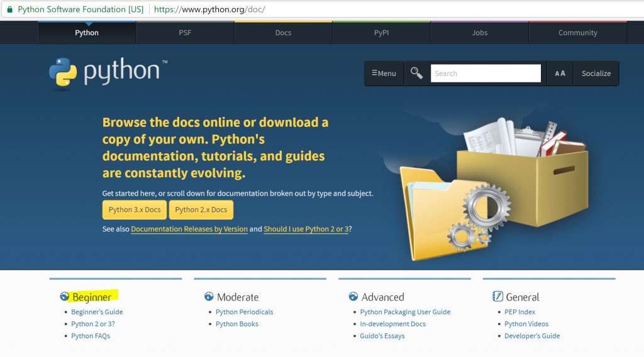Click the globe icon beside Moderate

209,296
